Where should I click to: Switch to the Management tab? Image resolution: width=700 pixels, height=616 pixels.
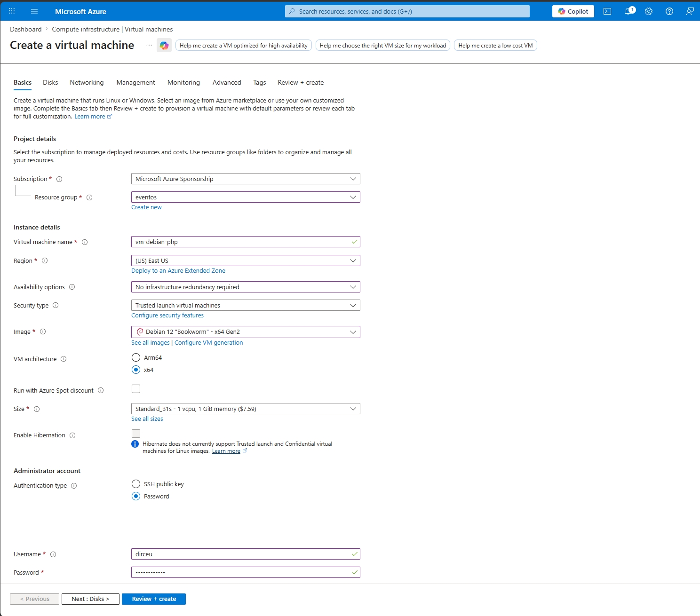coord(135,82)
